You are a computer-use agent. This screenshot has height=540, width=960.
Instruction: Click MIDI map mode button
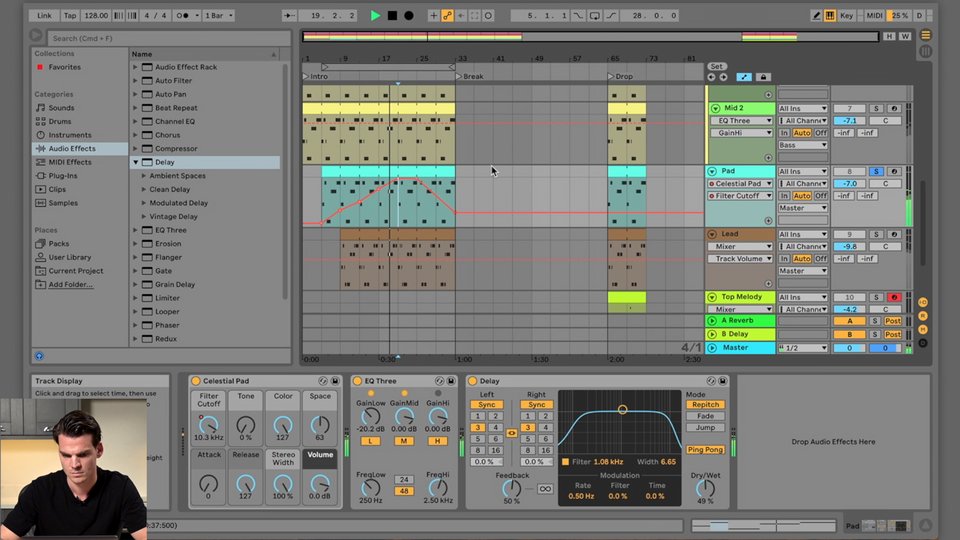874,15
